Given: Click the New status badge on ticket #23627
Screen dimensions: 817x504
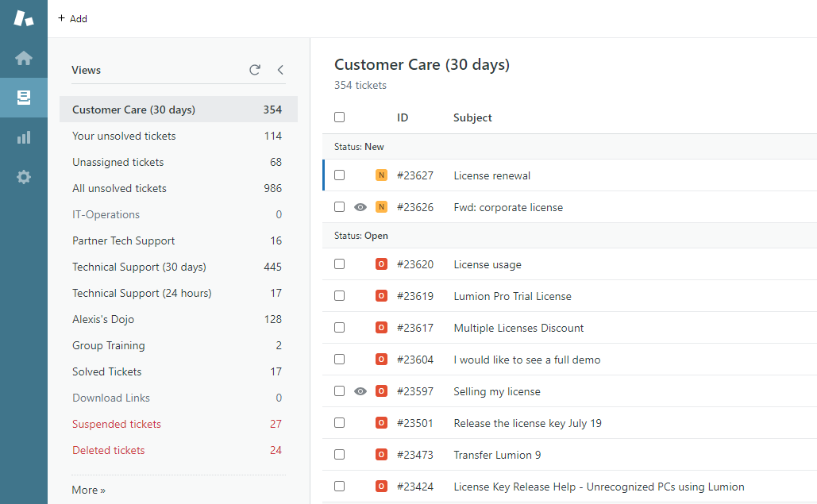Looking at the screenshot, I should pos(381,175).
